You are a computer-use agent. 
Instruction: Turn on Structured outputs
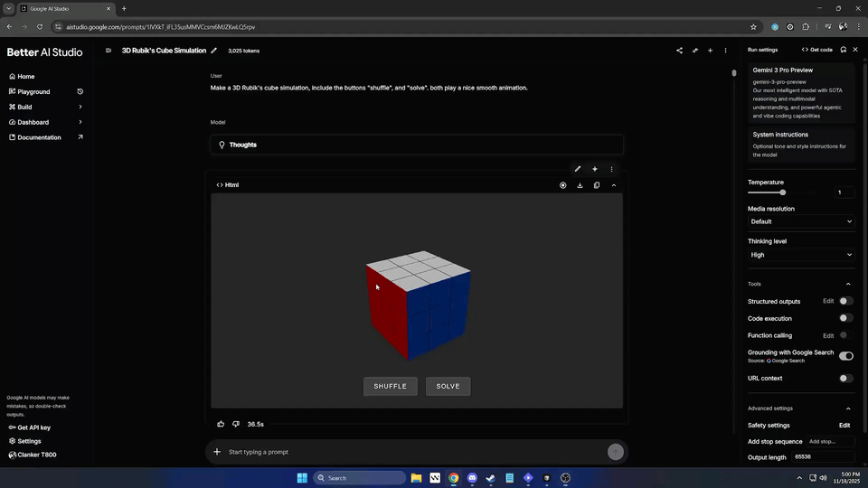(845, 301)
